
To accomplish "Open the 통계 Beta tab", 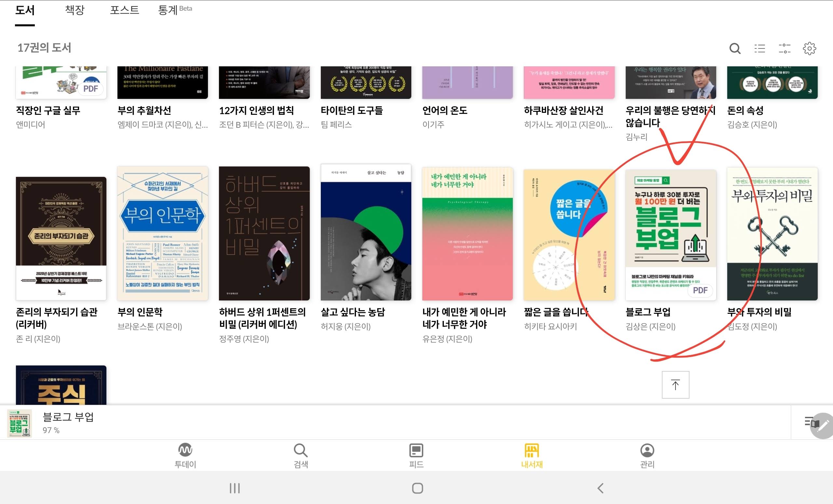I will pyautogui.click(x=175, y=10).
